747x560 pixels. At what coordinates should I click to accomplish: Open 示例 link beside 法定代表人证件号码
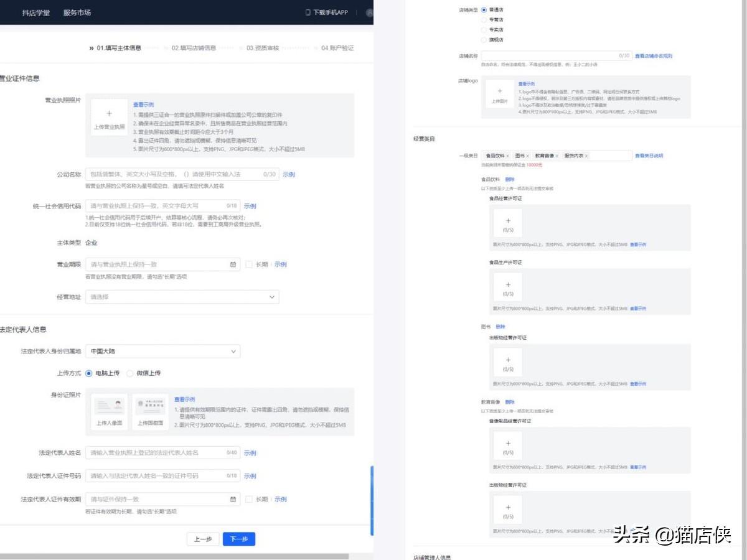coord(250,476)
